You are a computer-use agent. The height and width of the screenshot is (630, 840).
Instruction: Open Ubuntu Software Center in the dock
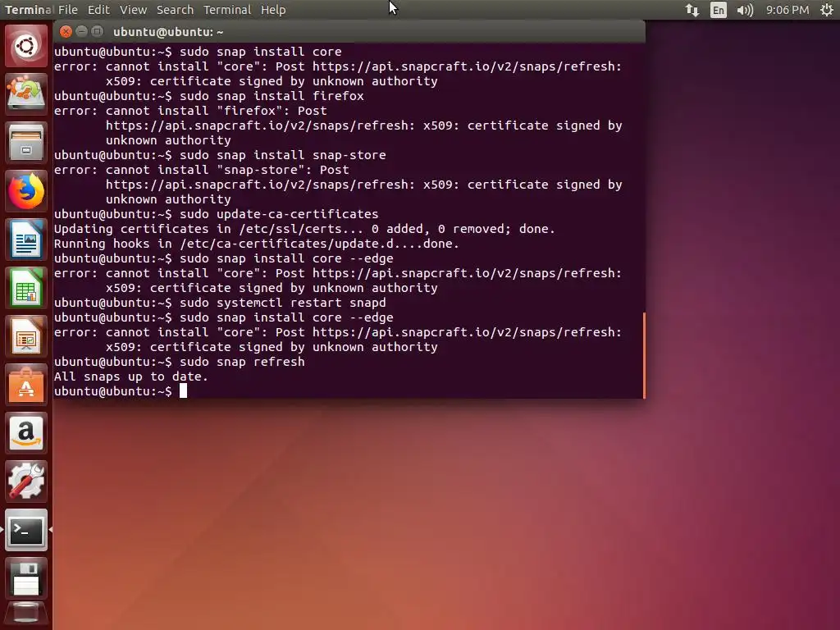pyautogui.click(x=25, y=385)
